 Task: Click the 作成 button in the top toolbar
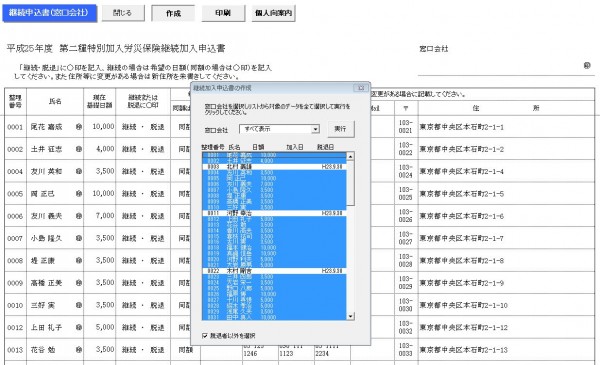(x=173, y=13)
